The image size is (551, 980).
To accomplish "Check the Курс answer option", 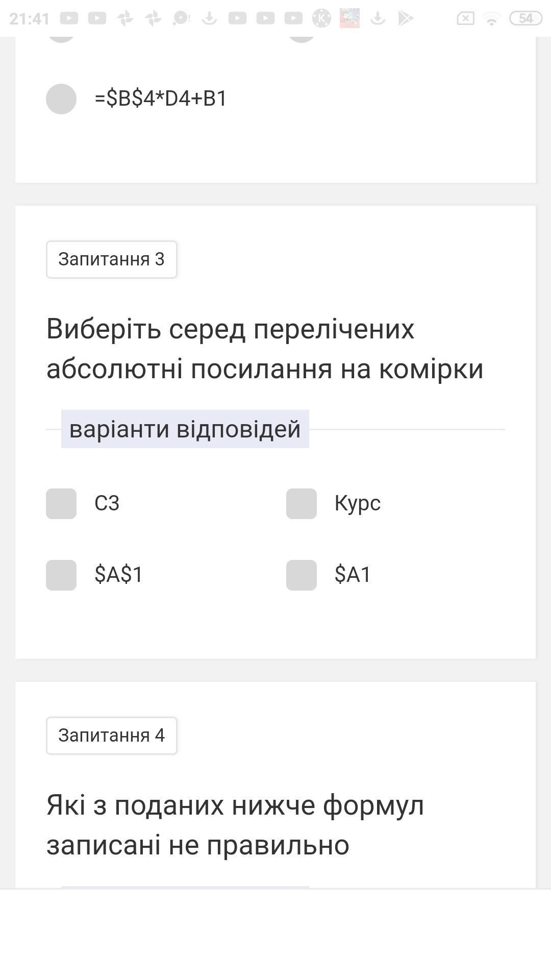I will (302, 504).
